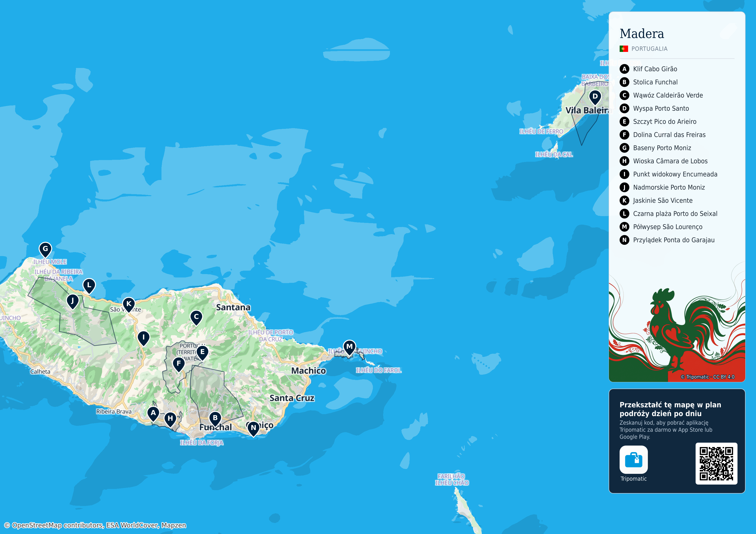Click the Tripomatic suitcase app icon
The width and height of the screenshot is (756, 534).
point(633,459)
